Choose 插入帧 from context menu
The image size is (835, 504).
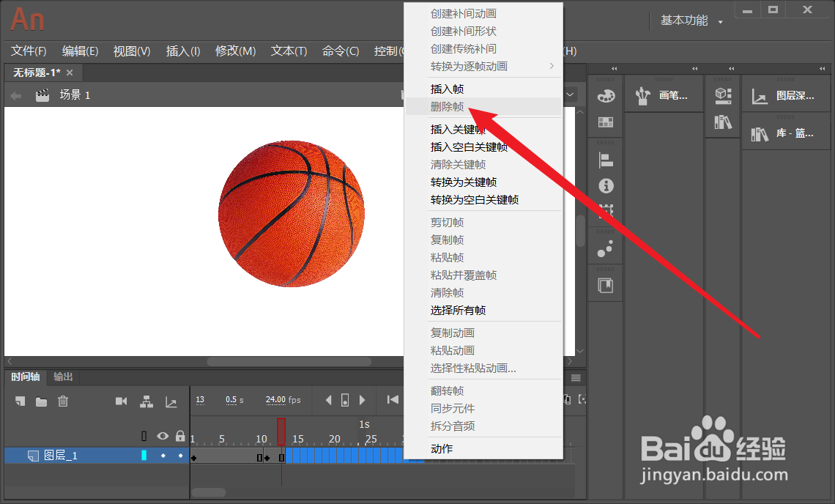483,89
